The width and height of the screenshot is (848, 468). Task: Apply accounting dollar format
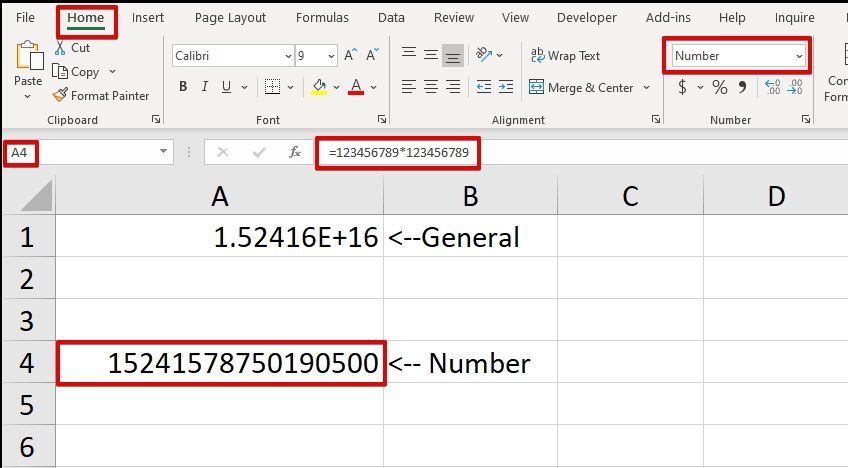(x=683, y=87)
